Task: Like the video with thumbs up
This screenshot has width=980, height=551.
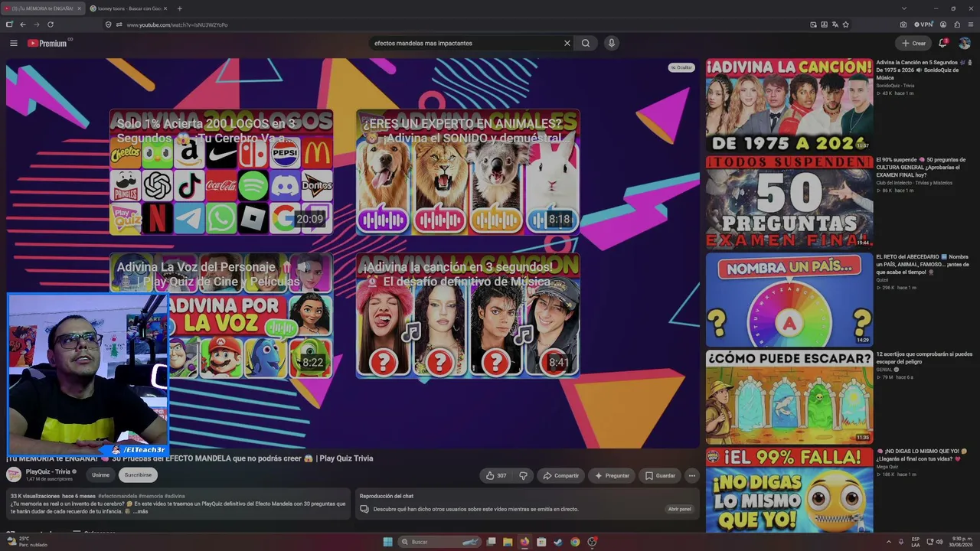Action: tap(496, 475)
